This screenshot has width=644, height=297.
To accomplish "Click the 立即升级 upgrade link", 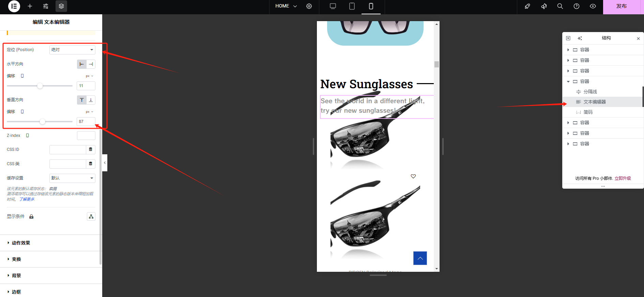I will [623, 178].
